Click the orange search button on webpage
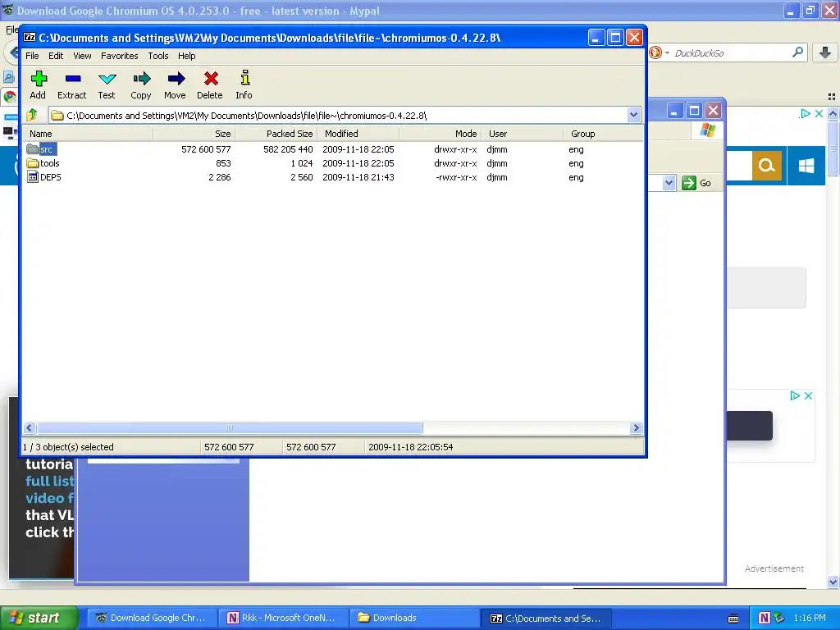 [767, 166]
